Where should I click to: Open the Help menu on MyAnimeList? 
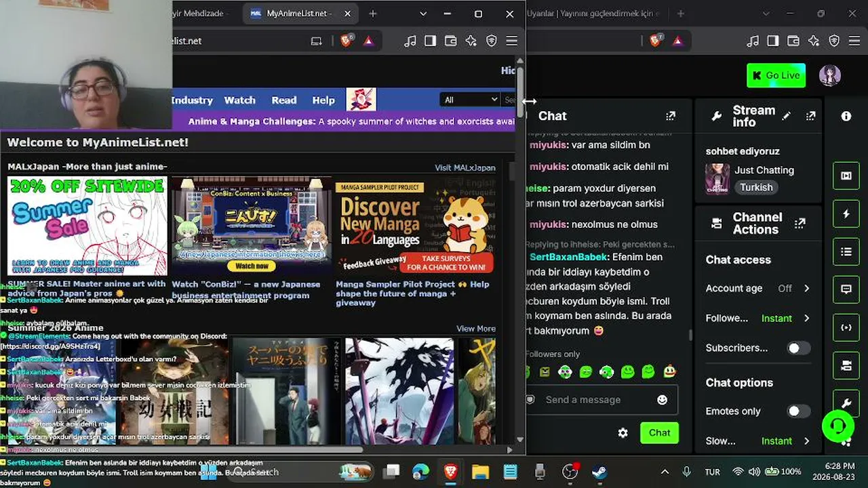click(323, 100)
